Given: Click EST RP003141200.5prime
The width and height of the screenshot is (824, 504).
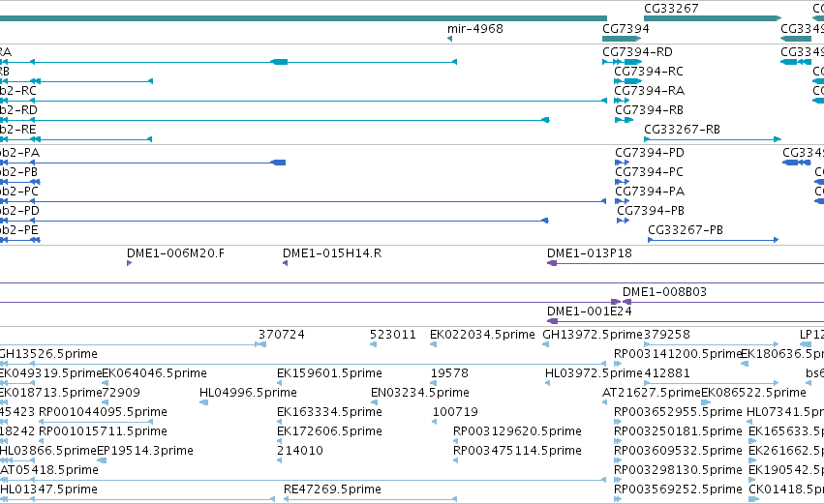Looking at the screenshot, I should point(678,354).
